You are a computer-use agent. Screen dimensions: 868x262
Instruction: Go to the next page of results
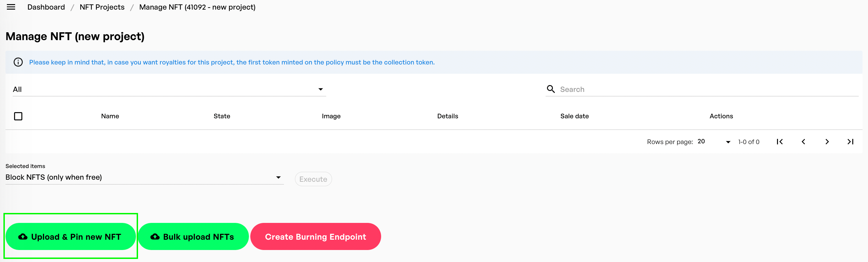click(827, 142)
